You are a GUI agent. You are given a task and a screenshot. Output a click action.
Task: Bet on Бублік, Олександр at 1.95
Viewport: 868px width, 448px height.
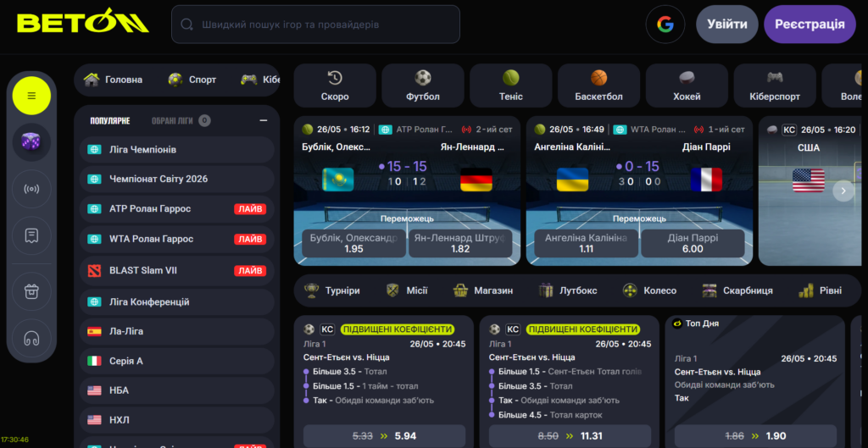click(x=353, y=243)
